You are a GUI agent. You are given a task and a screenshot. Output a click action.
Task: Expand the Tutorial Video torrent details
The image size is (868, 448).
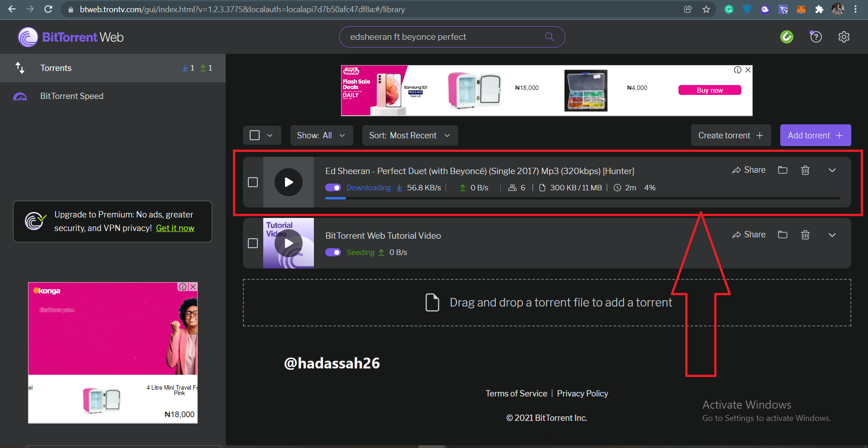tap(832, 235)
